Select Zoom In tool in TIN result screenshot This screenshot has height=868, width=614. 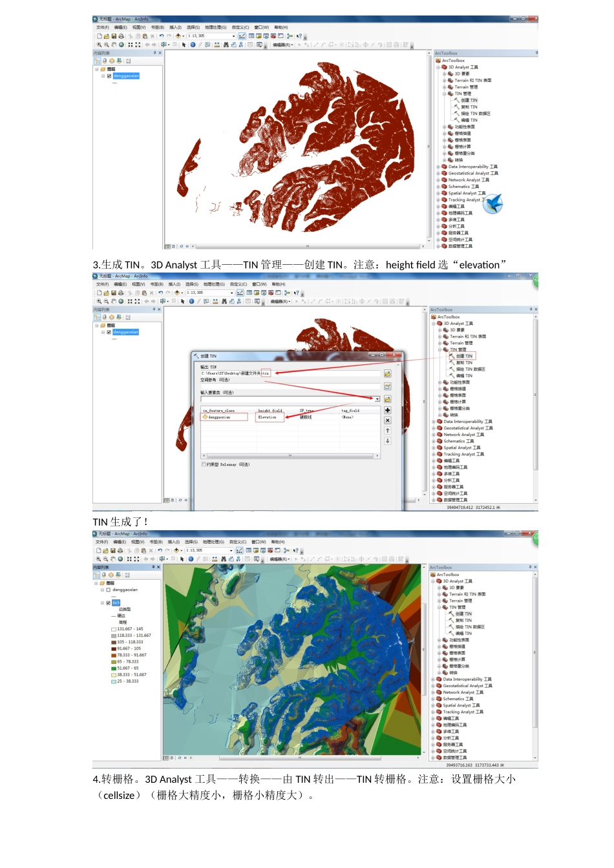99,559
